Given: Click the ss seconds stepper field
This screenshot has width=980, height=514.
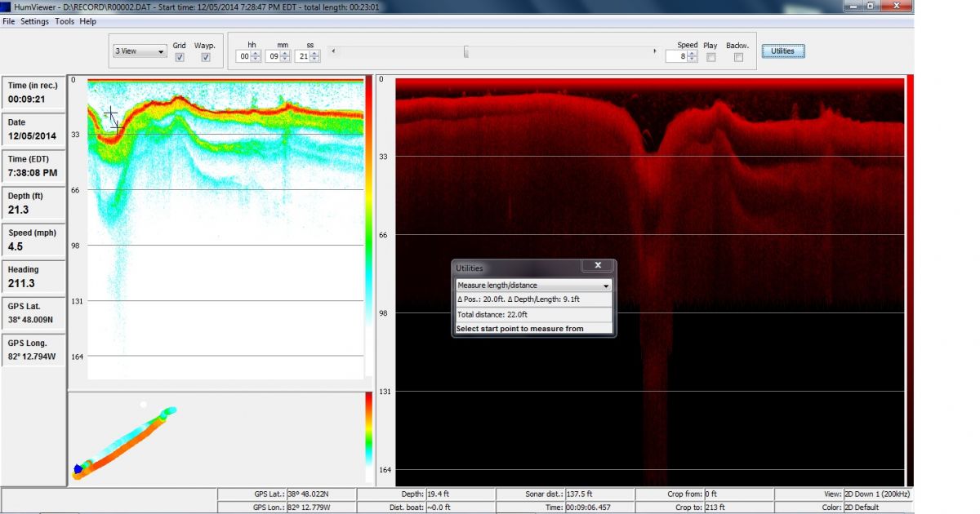Looking at the screenshot, I should (303, 56).
